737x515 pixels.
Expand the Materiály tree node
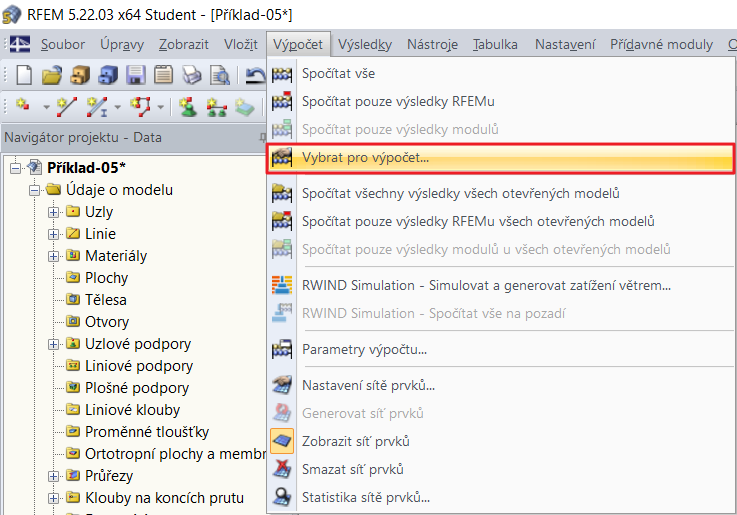point(54,256)
